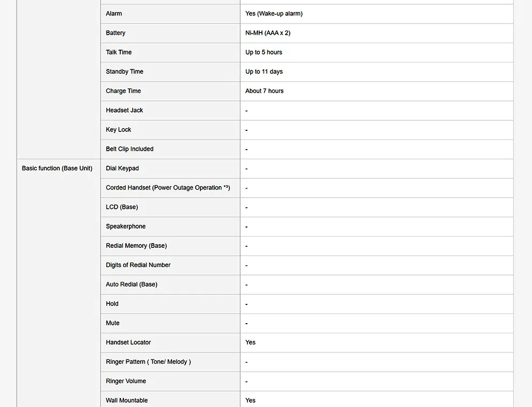
Task: Select the Belt Clip Included label
Action: coord(129,149)
